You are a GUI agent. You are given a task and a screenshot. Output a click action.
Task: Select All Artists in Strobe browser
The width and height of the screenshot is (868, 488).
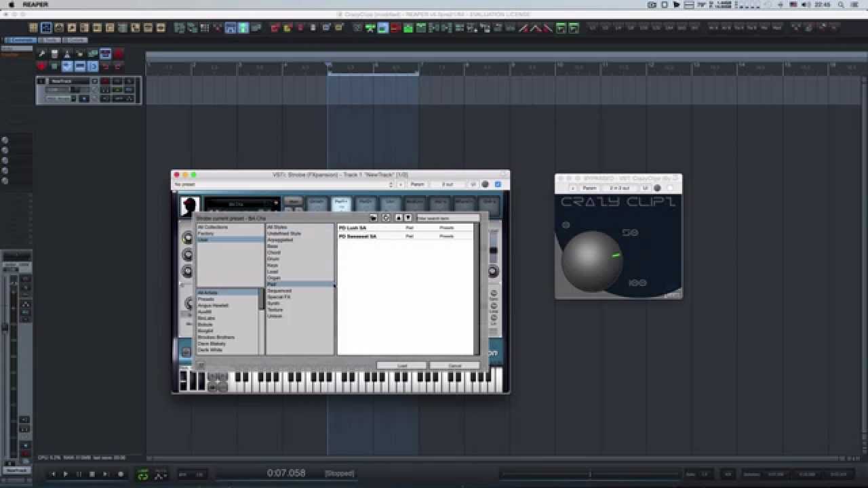coord(227,292)
